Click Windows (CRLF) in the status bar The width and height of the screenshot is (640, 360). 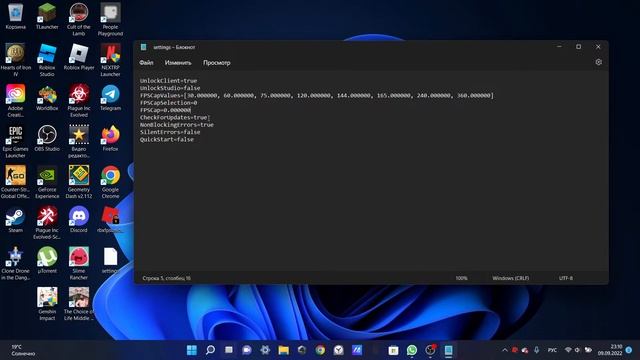[x=510, y=278]
